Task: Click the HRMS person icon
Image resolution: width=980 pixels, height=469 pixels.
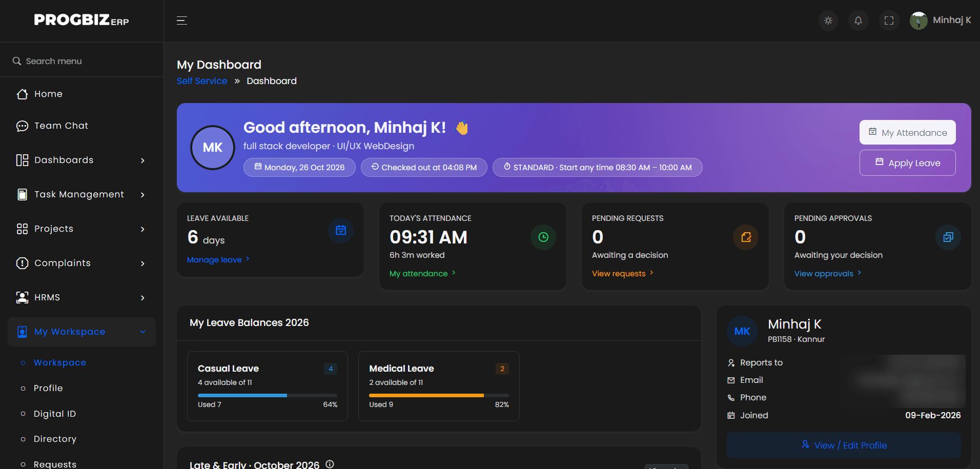Action: [22, 297]
